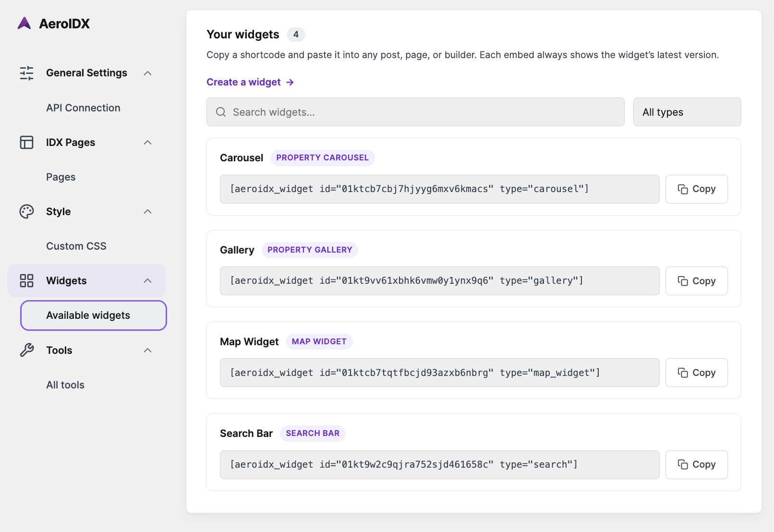Click the Gallery widget title
This screenshot has height=532, width=774.
[237, 250]
